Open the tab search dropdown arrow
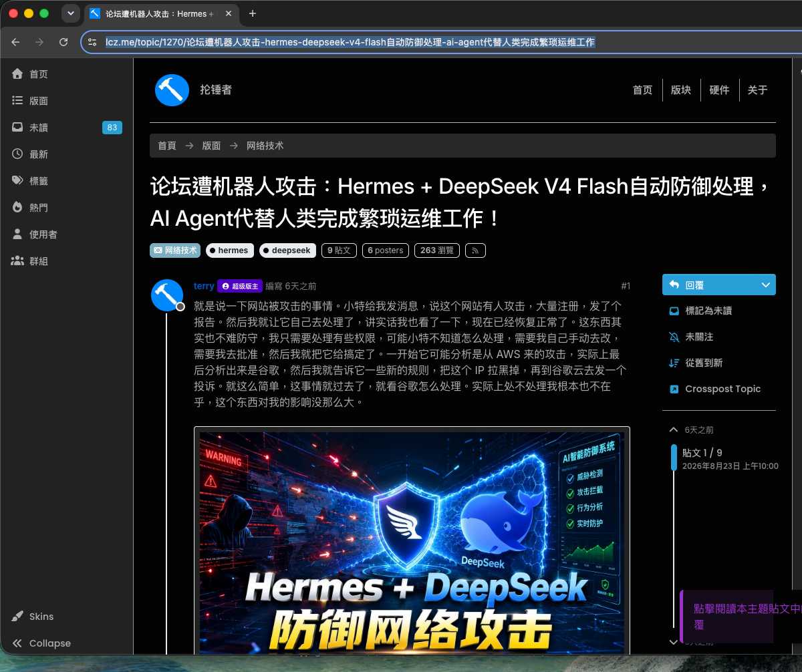 click(x=71, y=13)
